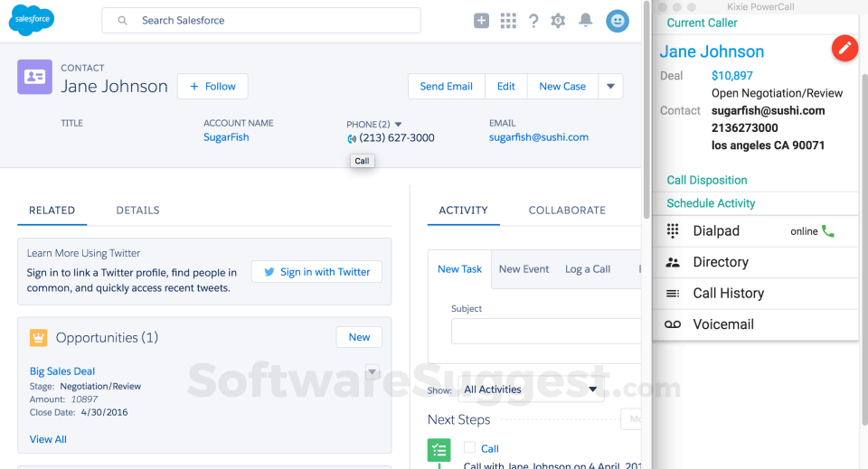Click the global actions plus icon
868x469 pixels.
click(x=481, y=21)
